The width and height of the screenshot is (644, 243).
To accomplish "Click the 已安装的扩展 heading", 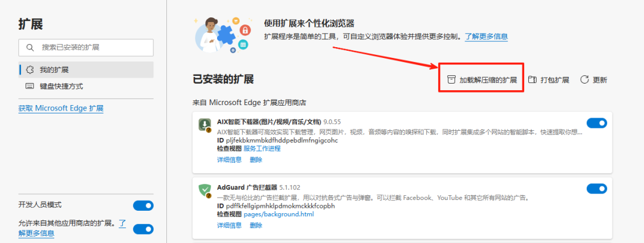I will click(223, 79).
